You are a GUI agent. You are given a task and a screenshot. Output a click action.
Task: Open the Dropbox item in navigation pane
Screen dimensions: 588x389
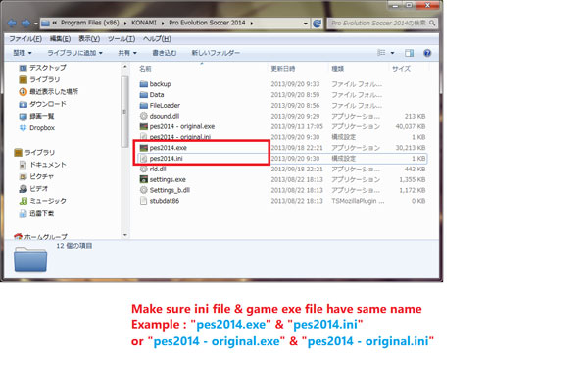point(42,128)
